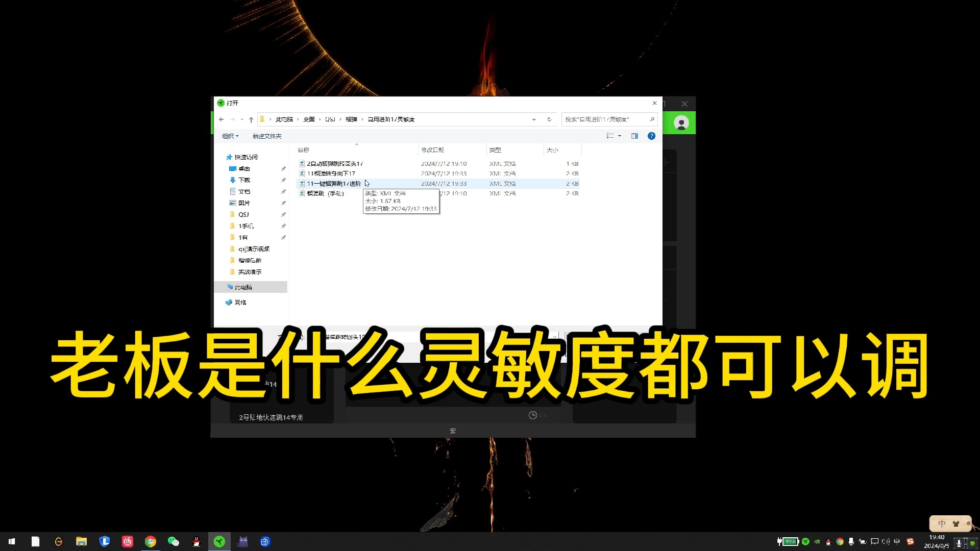Open QQ penguin from the taskbar

196,541
